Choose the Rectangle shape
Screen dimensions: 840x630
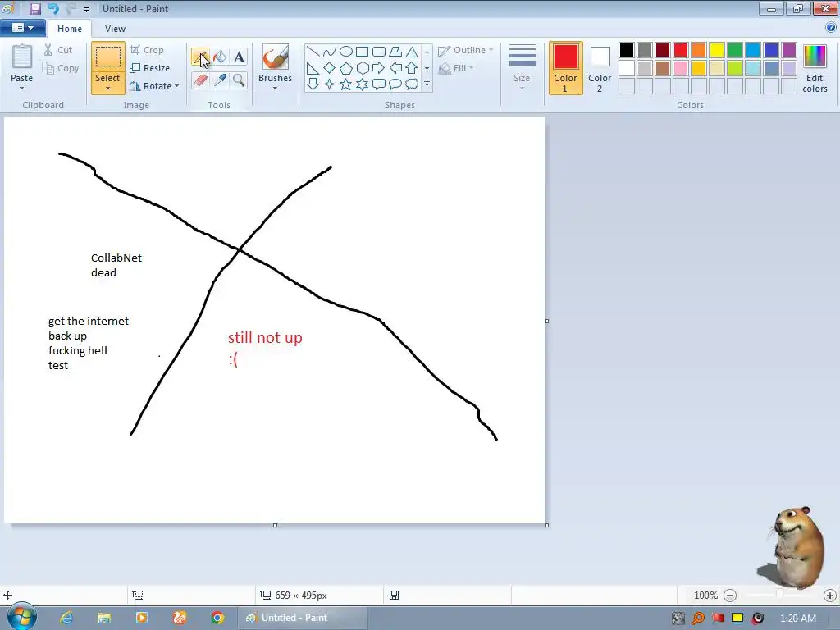point(362,52)
